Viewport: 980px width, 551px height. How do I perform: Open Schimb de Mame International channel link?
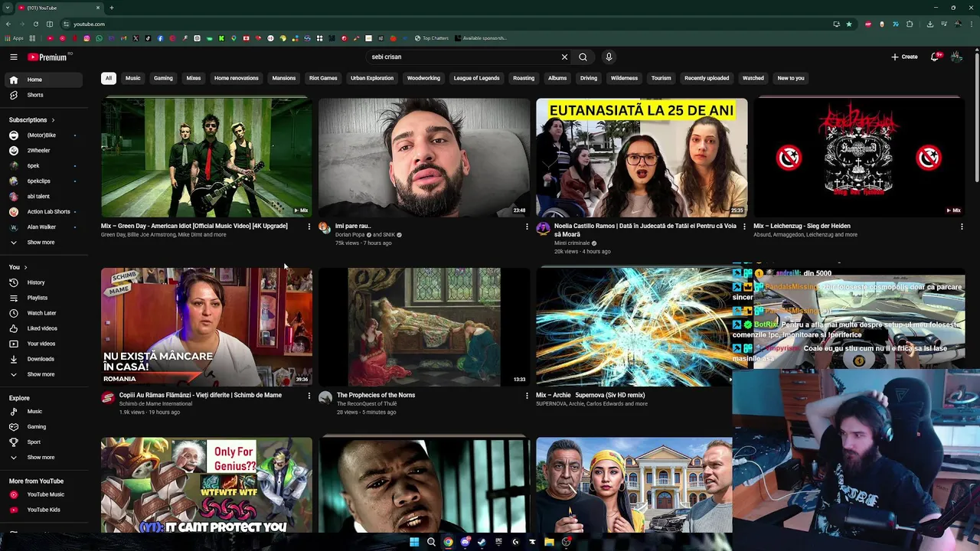155,404
